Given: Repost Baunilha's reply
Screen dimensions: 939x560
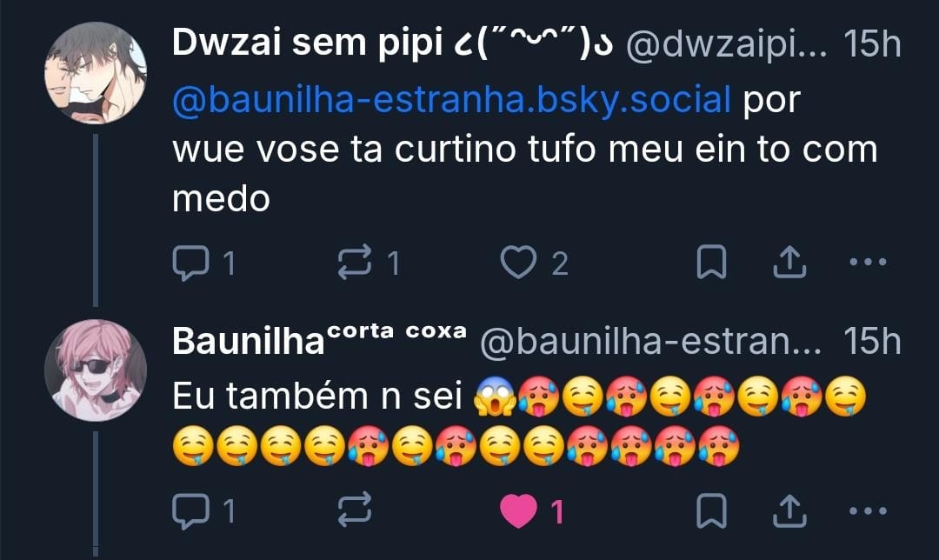Looking at the screenshot, I should [355, 510].
